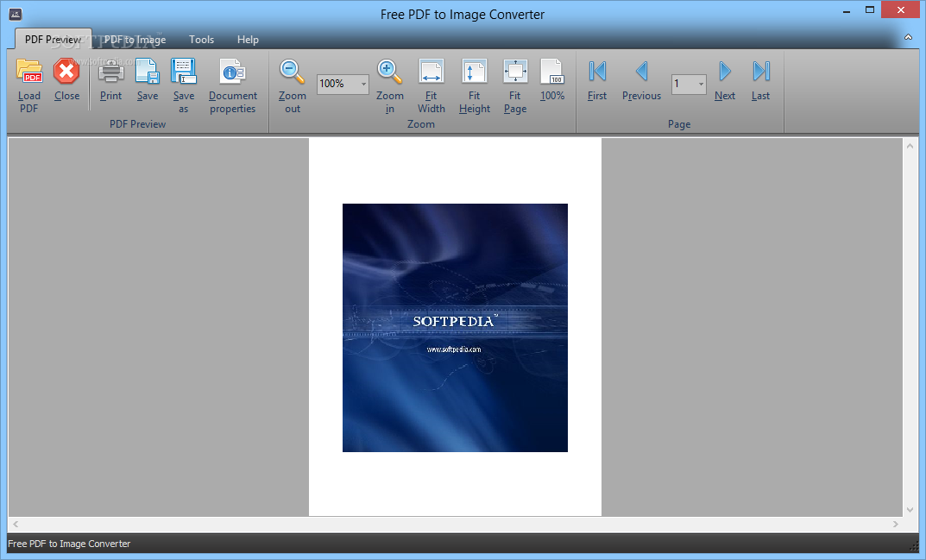Open the Help tab

[248, 40]
